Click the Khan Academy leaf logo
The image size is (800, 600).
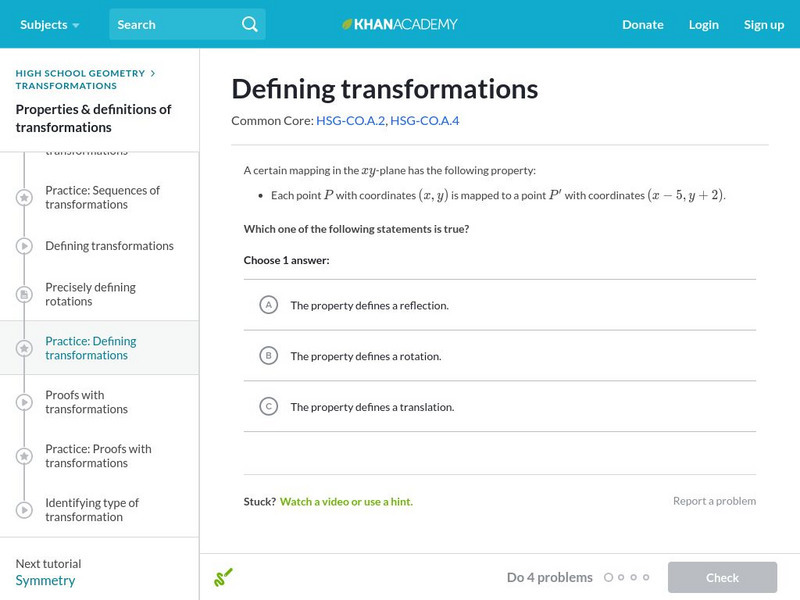(x=348, y=23)
